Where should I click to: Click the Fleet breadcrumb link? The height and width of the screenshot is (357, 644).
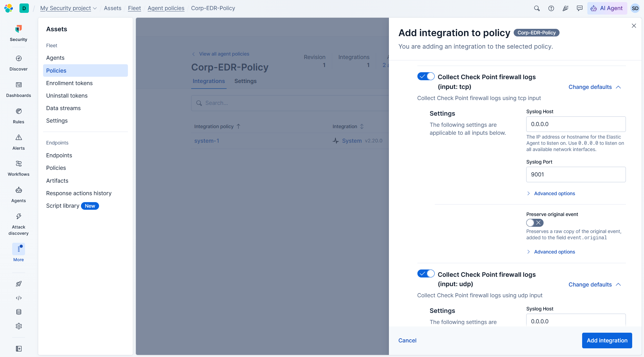point(134,8)
